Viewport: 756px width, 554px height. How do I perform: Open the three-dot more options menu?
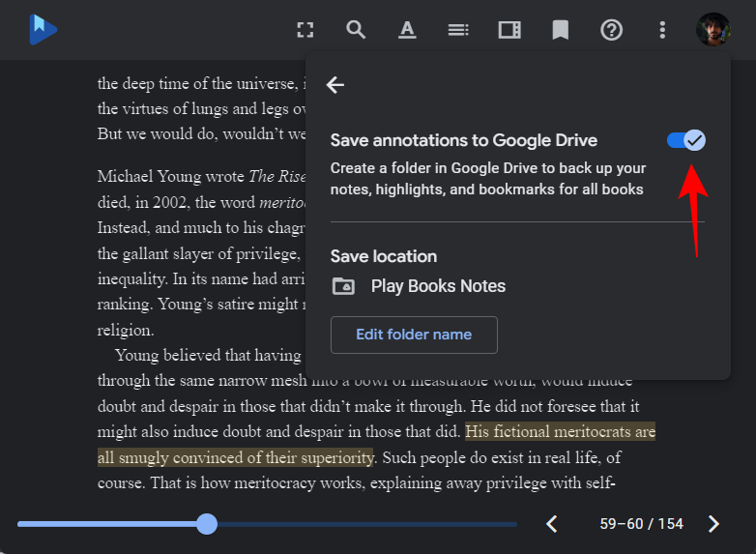(662, 30)
